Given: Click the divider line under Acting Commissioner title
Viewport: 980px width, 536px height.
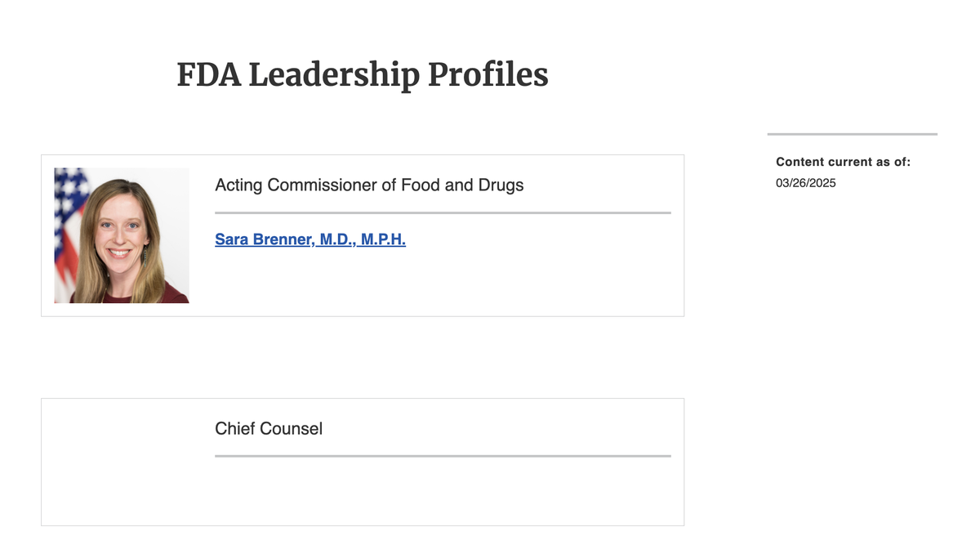Looking at the screenshot, I should pyautogui.click(x=443, y=212).
